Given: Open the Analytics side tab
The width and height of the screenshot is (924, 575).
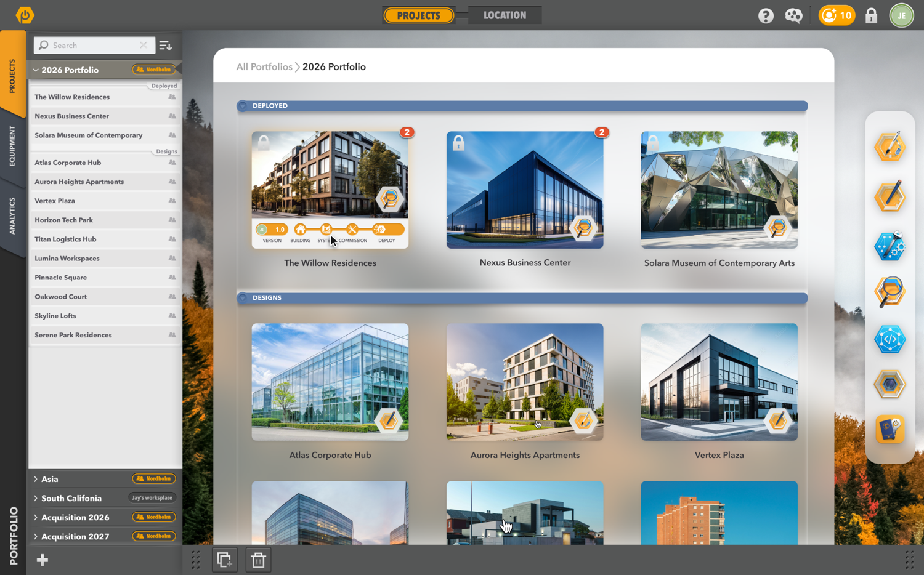Looking at the screenshot, I should [x=12, y=215].
